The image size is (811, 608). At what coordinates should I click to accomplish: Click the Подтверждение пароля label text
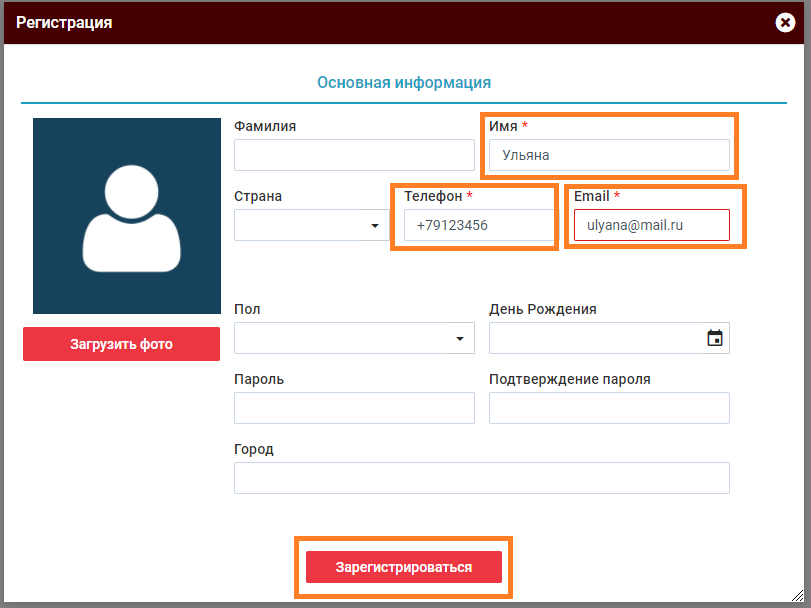(569, 379)
